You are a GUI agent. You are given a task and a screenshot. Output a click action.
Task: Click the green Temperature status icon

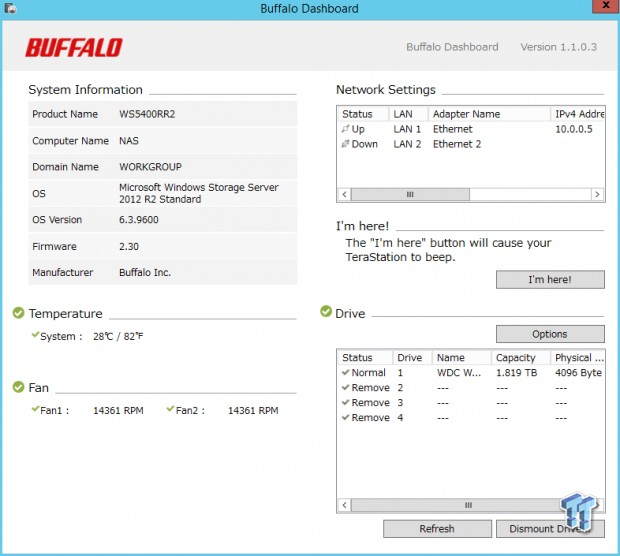[x=19, y=313]
